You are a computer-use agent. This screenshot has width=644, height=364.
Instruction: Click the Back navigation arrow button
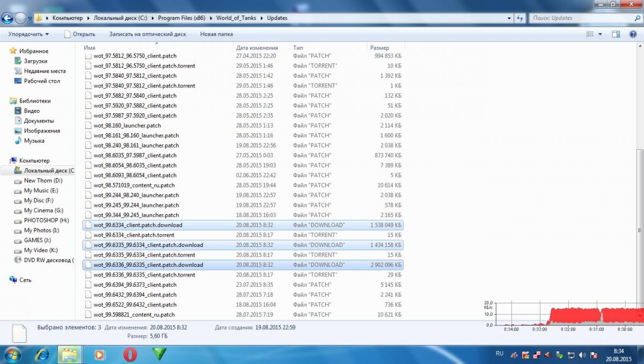tap(7, 18)
